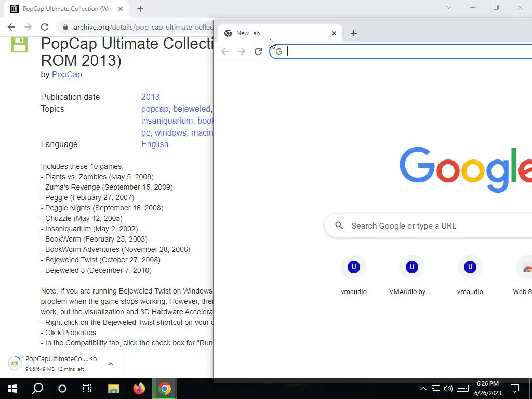Viewport: 532px width, 399px height.
Task: Open volume control in system tray
Action: [448, 389]
